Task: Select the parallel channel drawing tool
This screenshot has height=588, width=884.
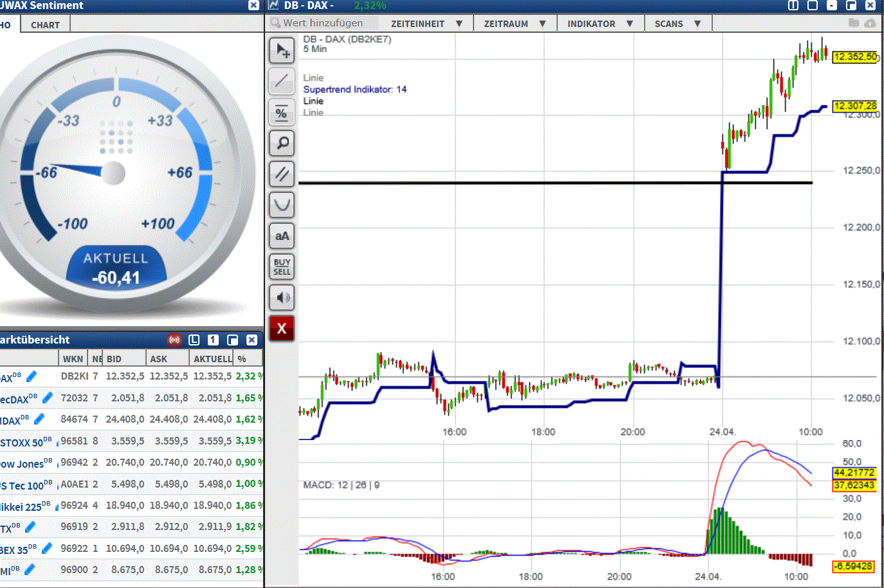Action: click(x=282, y=174)
